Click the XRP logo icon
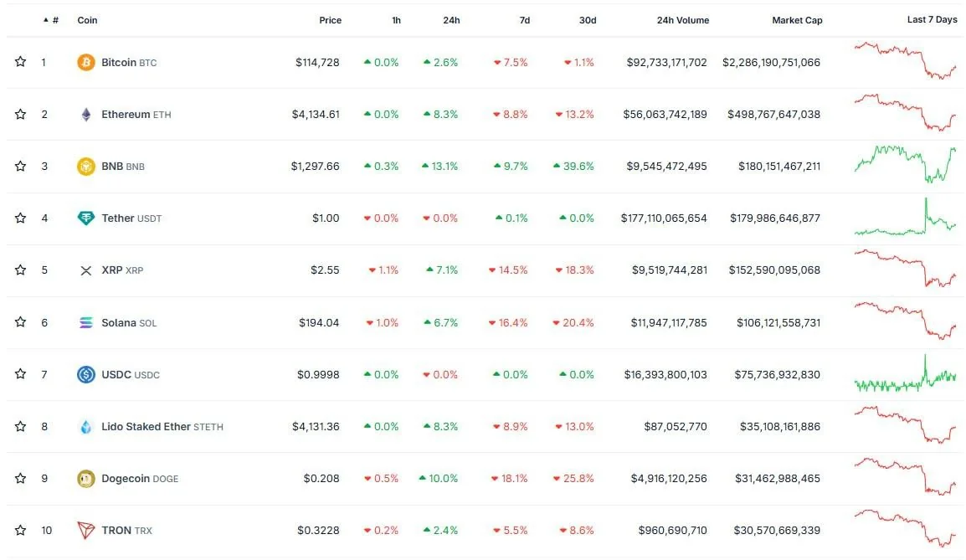 click(x=85, y=270)
